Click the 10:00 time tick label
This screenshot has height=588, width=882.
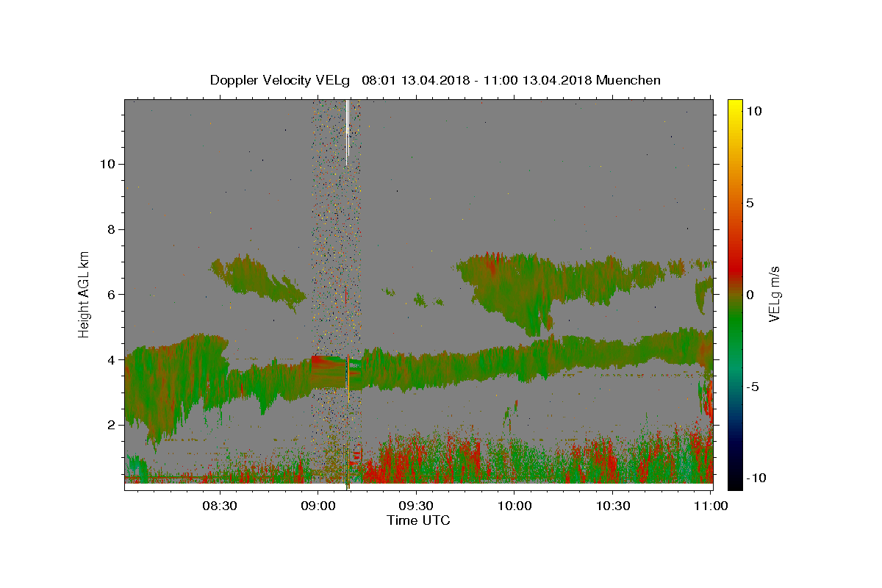tap(514, 506)
